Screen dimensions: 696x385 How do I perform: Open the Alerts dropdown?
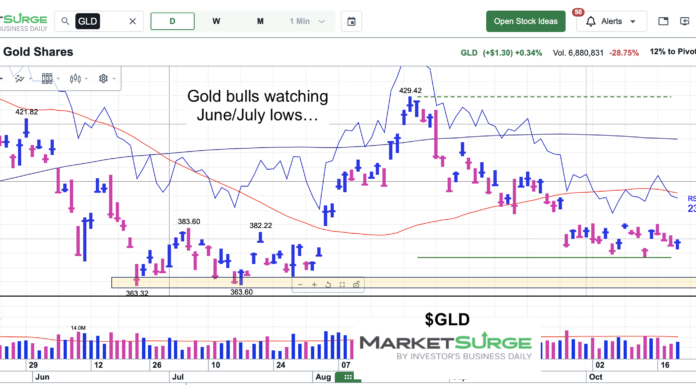[612, 21]
